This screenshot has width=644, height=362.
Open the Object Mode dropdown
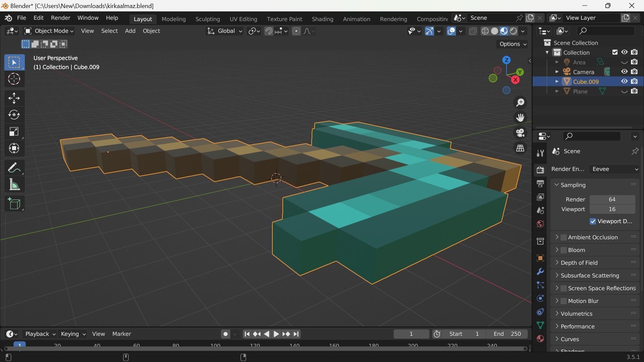(x=49, y=31)
